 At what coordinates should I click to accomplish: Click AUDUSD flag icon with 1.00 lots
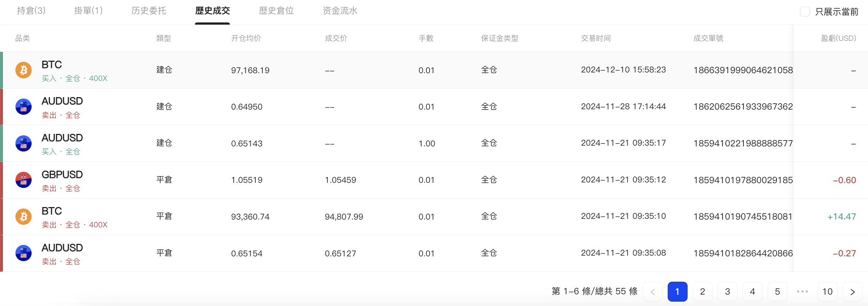click(24, 143)
